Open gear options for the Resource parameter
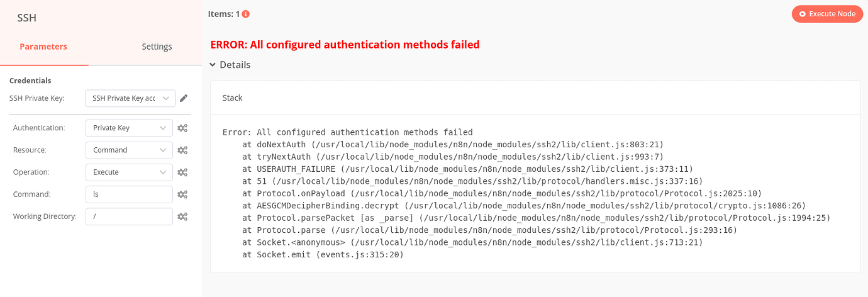868x297 pixels. tap(182, 150)
